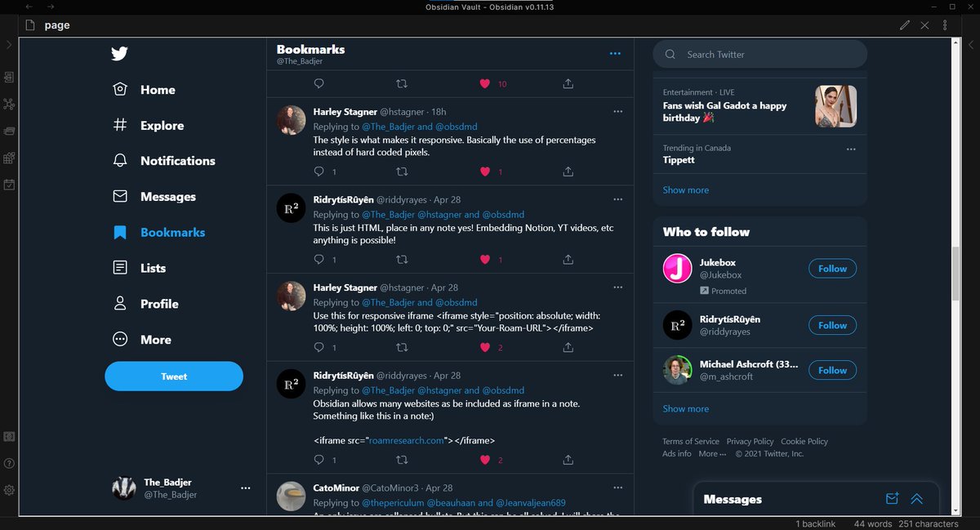The image size is (980, 530).
Task: Share the roamresearch.com iframe tweet
Action: [x=568, y=461]
